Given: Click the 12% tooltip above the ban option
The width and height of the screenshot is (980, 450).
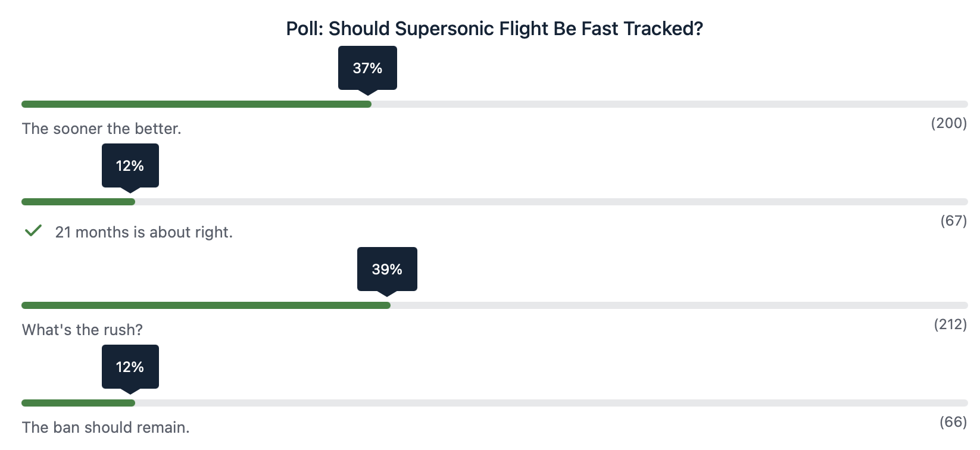Looking at the screenshot, I should point(130,367).
